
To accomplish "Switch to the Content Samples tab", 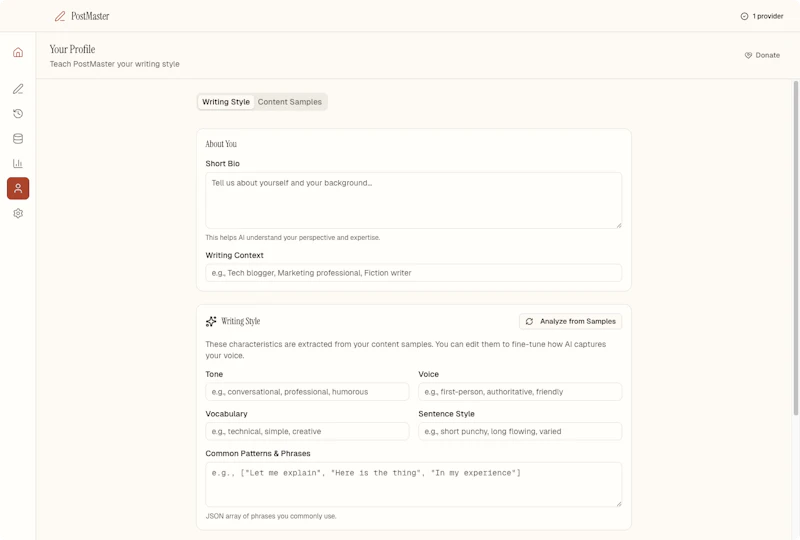I will click(x=289, y=102).
